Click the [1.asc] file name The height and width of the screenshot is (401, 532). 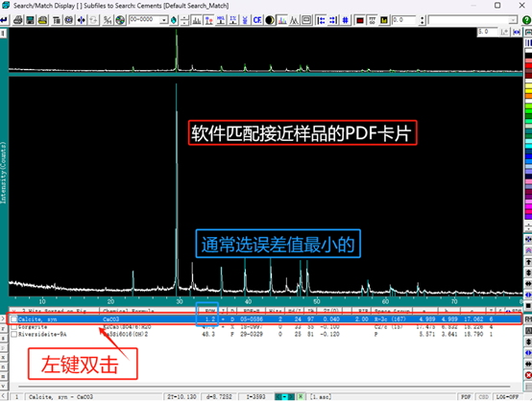point(321,396)
